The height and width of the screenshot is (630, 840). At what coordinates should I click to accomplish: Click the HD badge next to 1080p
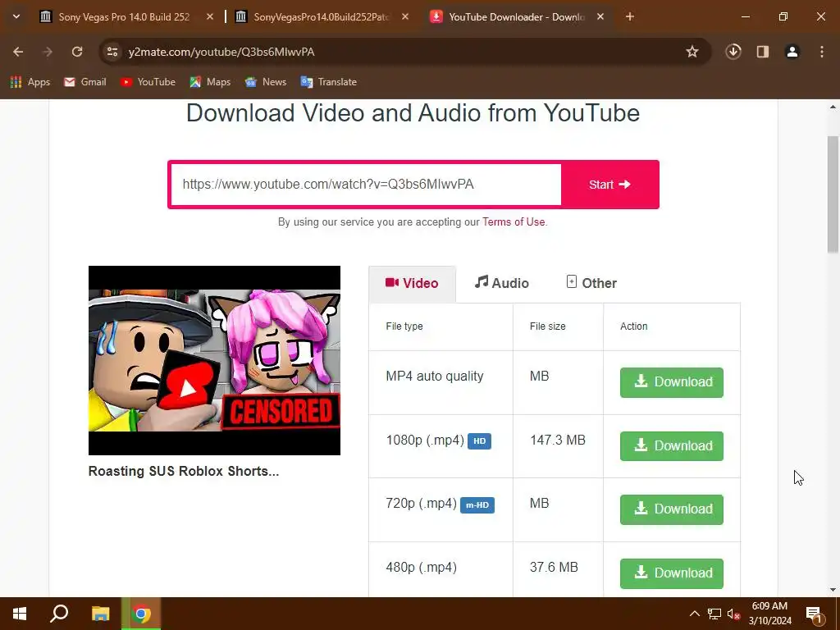tap(479, 441)
